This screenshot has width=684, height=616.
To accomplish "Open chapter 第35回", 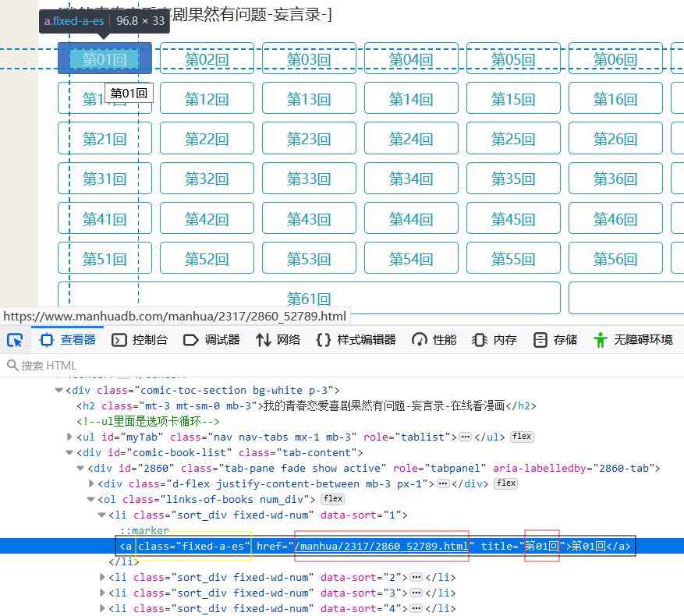I will tap(513, 178).
